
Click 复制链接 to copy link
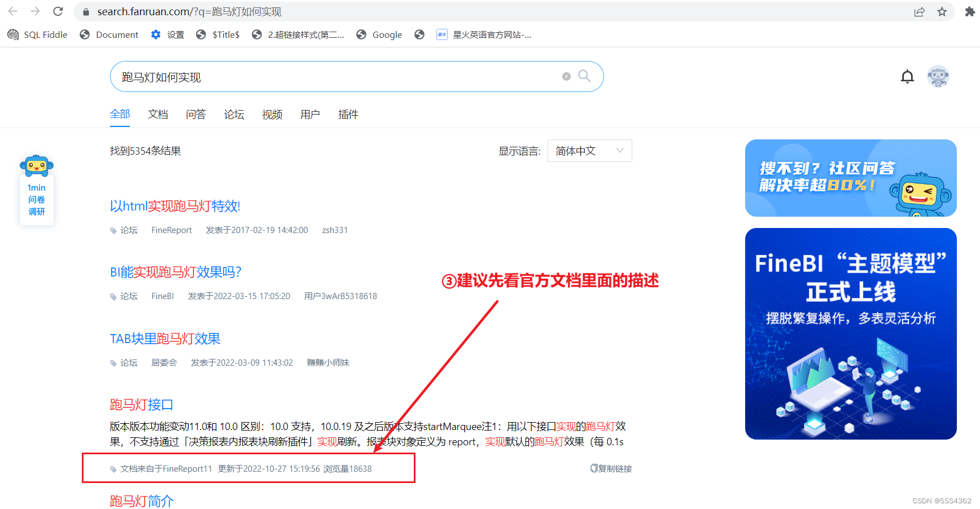click(615, 468)
